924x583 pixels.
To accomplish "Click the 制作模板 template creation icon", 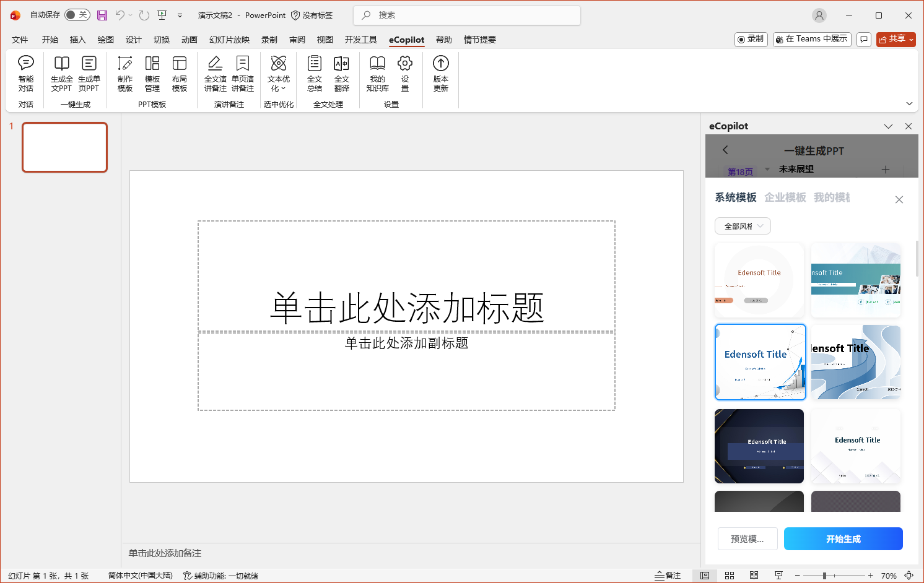I will click(124, 74).
